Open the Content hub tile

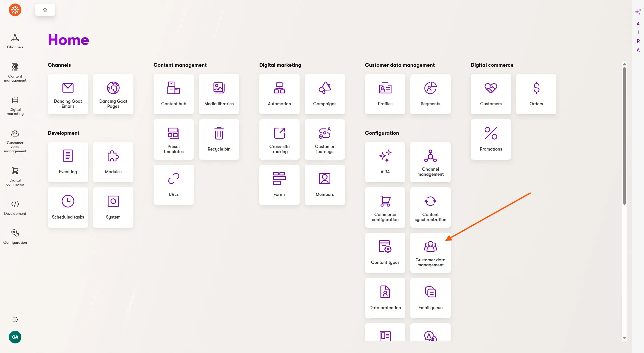(173, 94)
